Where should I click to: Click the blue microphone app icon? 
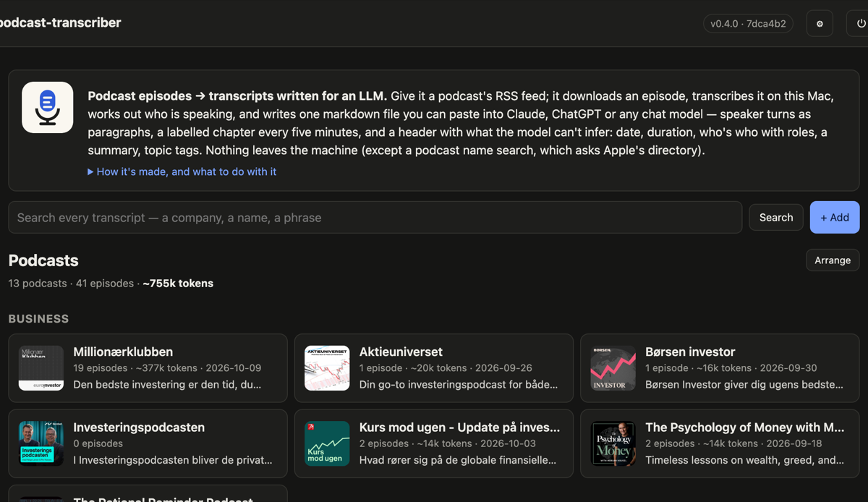[48, 108]
